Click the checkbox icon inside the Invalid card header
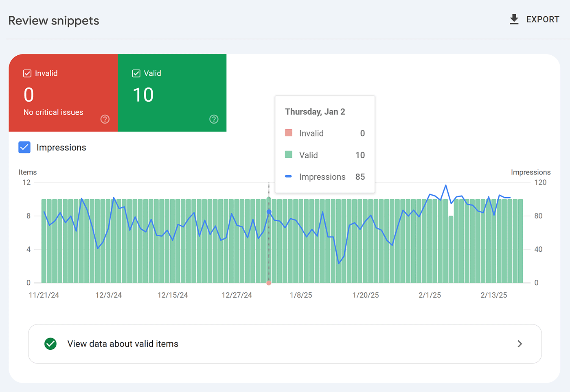Screen dimensions: 570x392 (27, 73)
